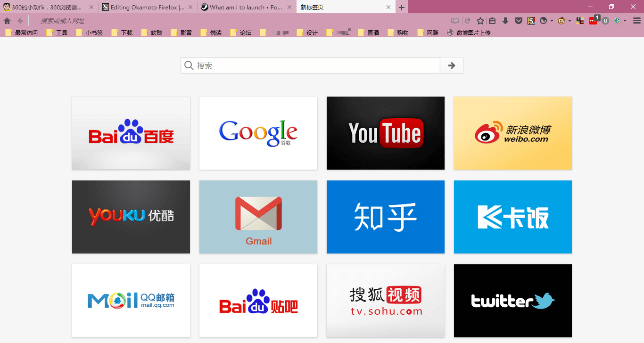The image size is (644, 343).
Task: Close the Editing Okamoto Firefox tab
Action: coord(190,7)
